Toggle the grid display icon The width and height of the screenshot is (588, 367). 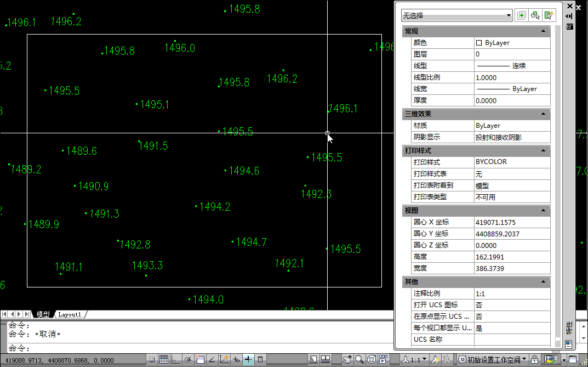point(164,360)
